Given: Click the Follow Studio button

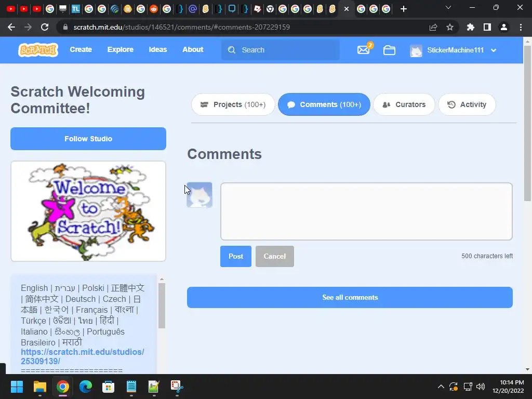Looking at the screenshot, I should pos(88,139).
